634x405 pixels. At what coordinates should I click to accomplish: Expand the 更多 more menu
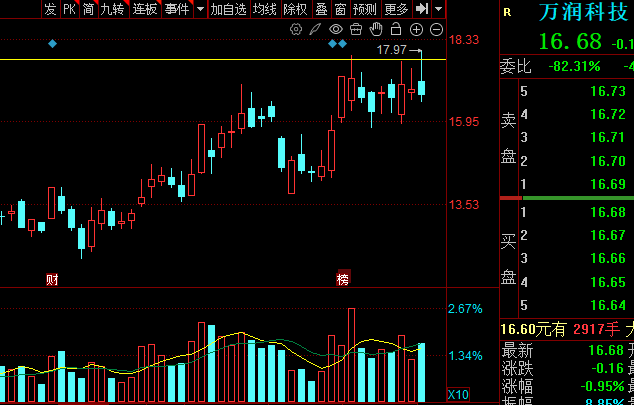[x=397, y=9]
